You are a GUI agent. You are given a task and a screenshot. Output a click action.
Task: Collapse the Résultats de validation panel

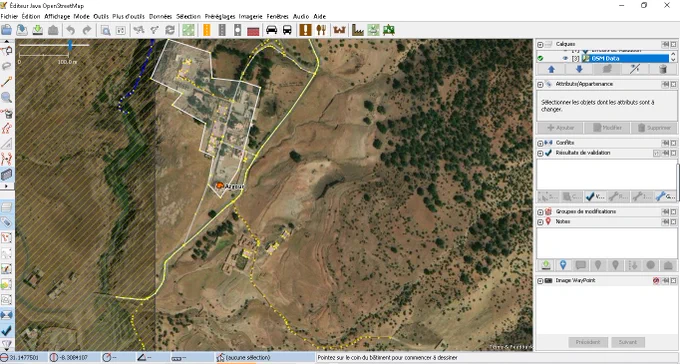(x=540, y=153)
